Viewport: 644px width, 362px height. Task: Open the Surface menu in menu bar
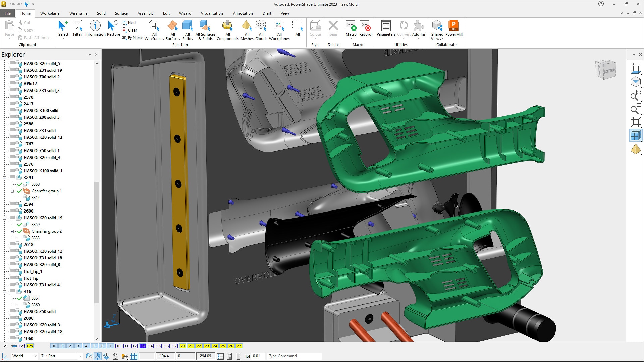click(x=121, y=13)
